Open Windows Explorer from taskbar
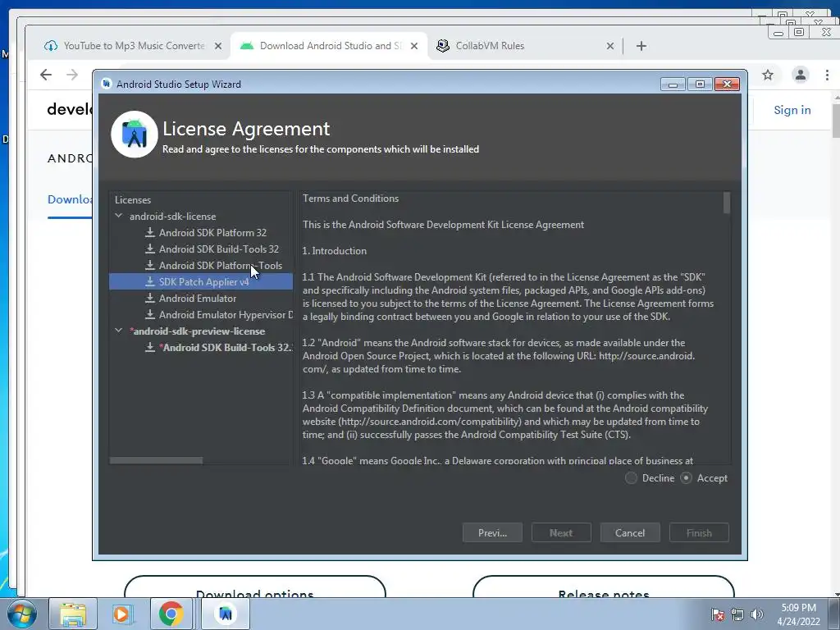The height and width of the screenshot is (630, 840). click(73, 614)
